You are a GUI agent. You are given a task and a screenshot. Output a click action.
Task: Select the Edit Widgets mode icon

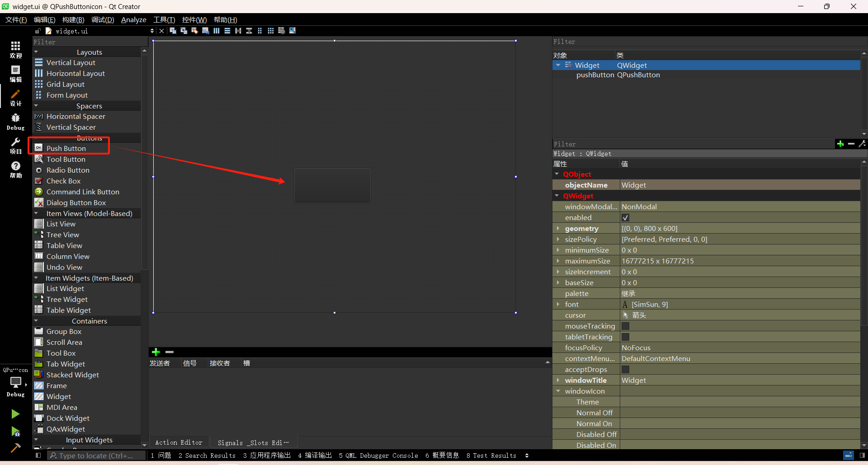[173, 31]
